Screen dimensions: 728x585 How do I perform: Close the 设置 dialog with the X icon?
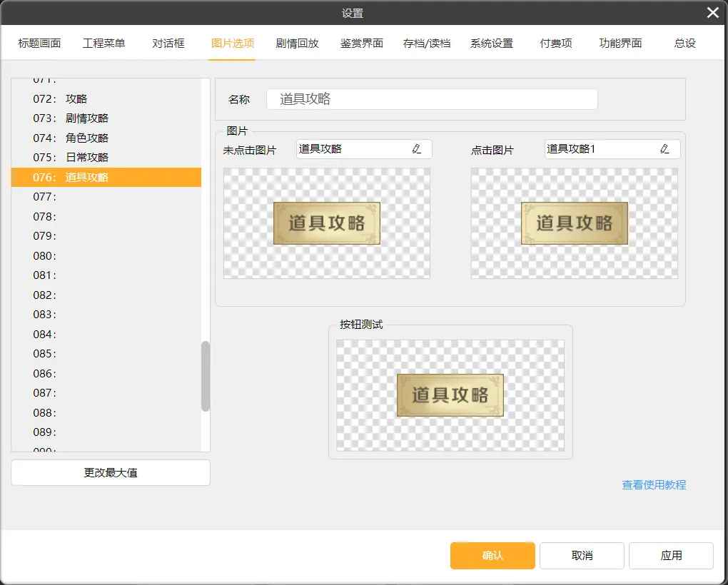pos(713,13)
